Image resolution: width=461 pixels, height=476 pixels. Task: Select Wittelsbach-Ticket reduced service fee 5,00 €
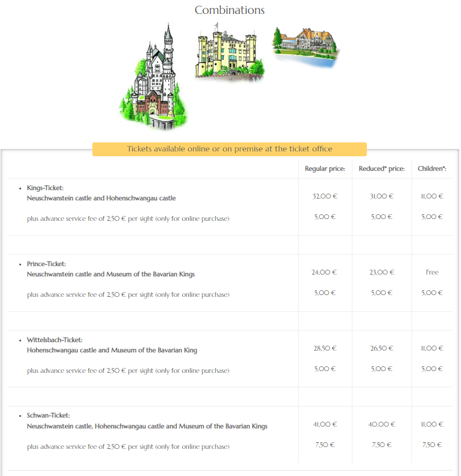382,369
